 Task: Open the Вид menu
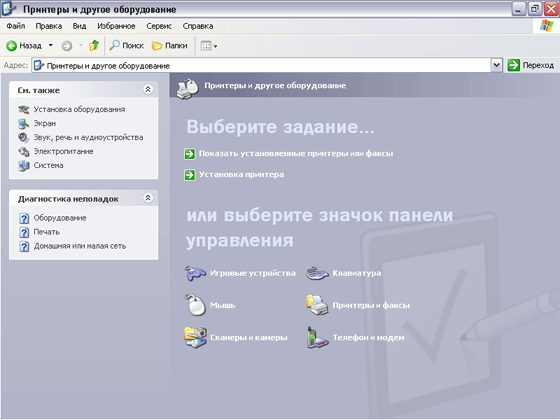(79, 26)
